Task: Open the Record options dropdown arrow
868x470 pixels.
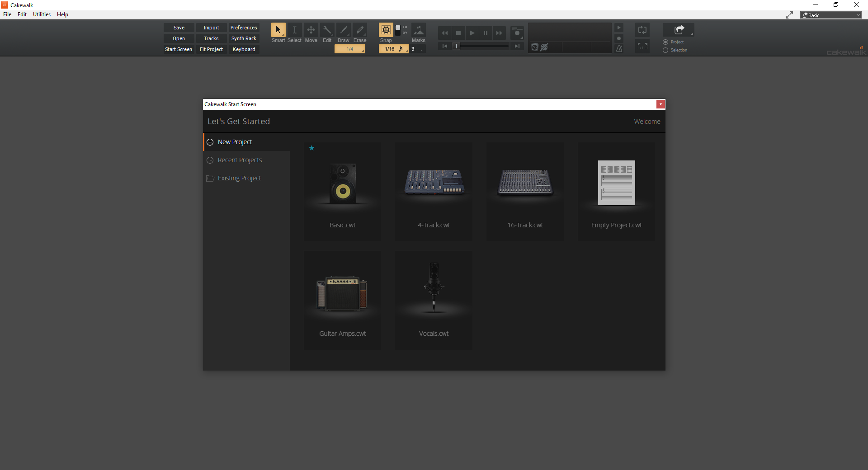Action: click(522, 38)
